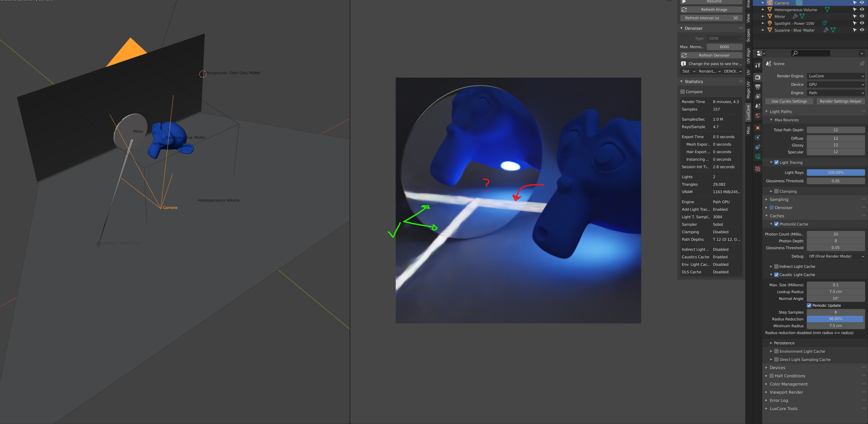
Task: Hide the Mirror object in outliner
Action: tap(862, 16)
